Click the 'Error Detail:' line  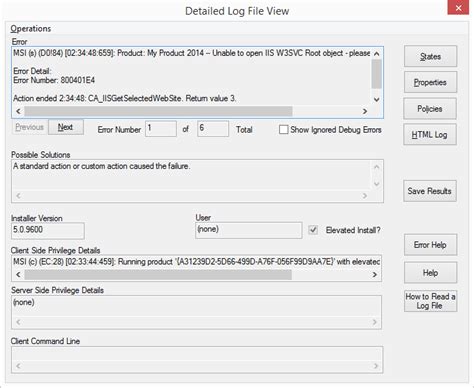[32, 71]
